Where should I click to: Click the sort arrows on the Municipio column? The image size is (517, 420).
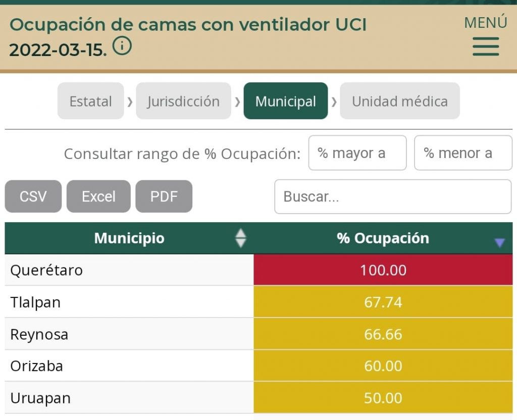[241, 238]
